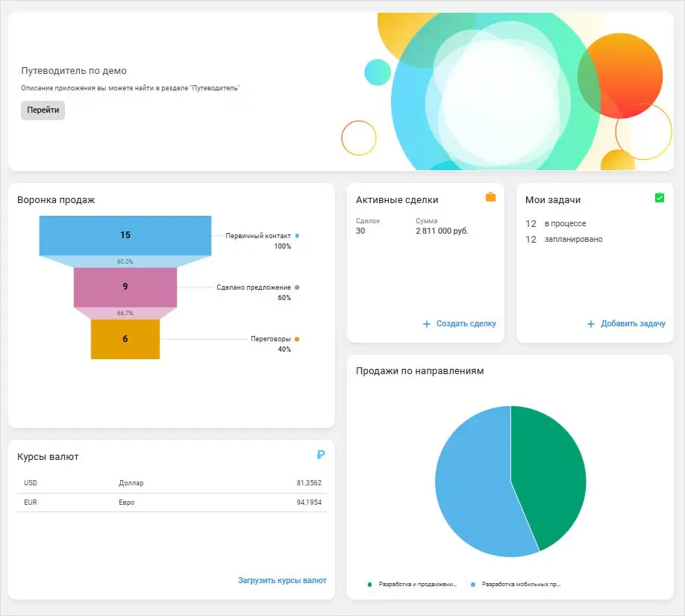685x616 pixels.
Task: Click the blue Первичный контакт legend dot
Action: coord(297,236)
